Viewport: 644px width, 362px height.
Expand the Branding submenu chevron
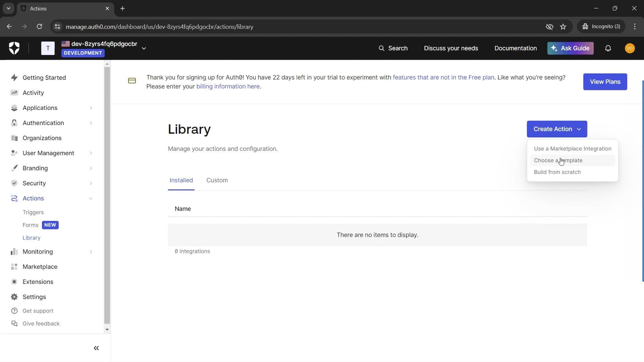pos(91,168)
